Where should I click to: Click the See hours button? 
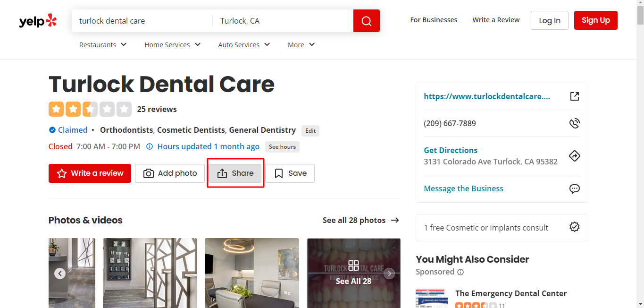[x=282, y=147]
